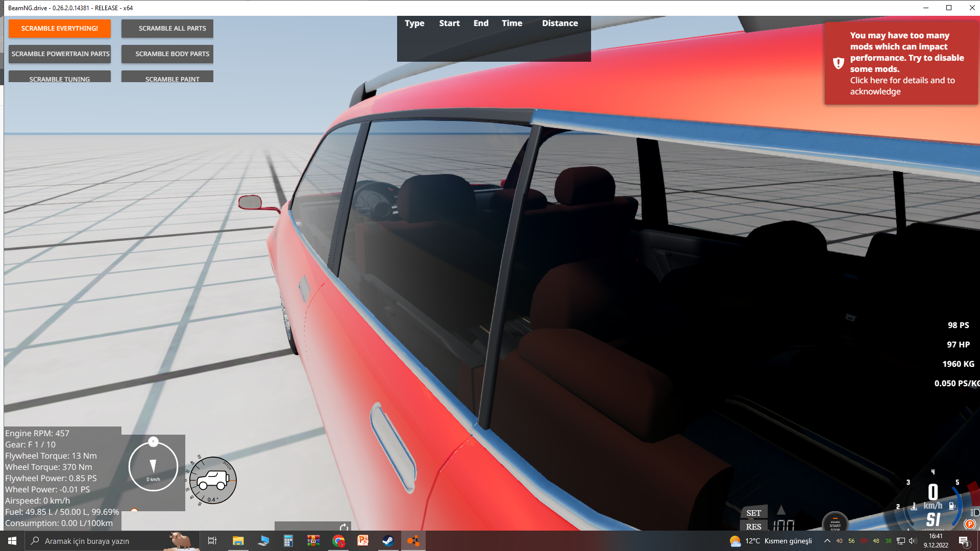This screenshot has height=551, width=980.
Task: Click the Airspeed: 0 km/h line
Action: pyautogui.click(x=38, y=500)
